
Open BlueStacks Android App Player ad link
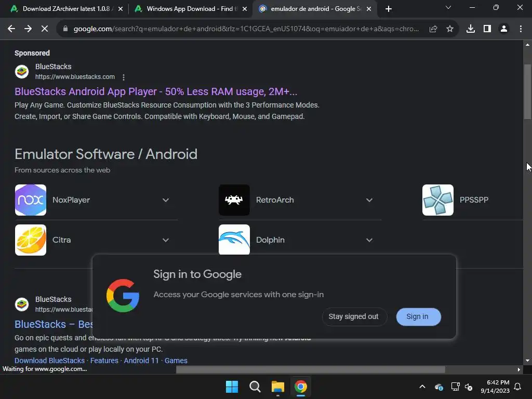tap(156, 91)
